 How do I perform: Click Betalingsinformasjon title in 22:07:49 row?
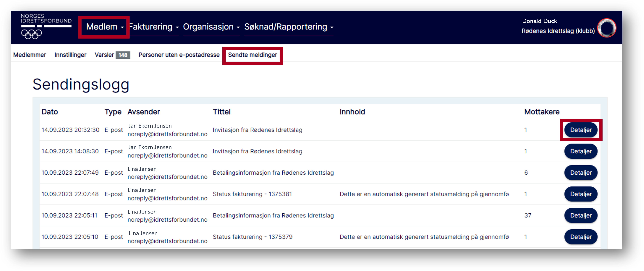tap(273, 173)
